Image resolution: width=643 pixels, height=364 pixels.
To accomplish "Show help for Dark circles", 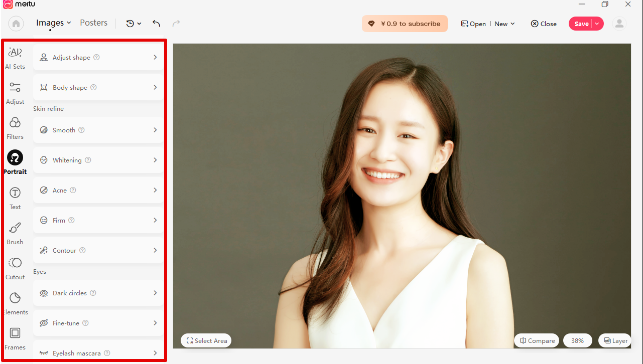I will point(93,293).
